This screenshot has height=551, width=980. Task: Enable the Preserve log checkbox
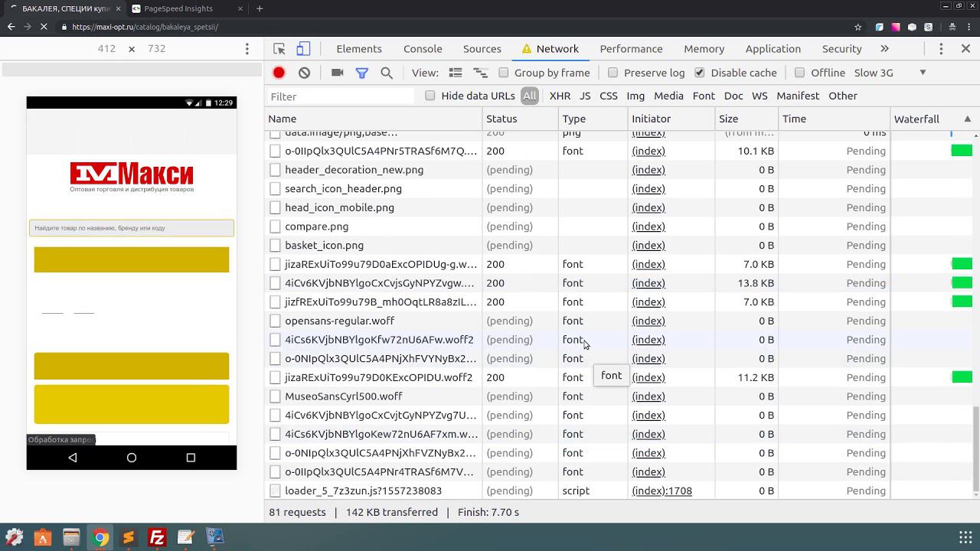612,73
